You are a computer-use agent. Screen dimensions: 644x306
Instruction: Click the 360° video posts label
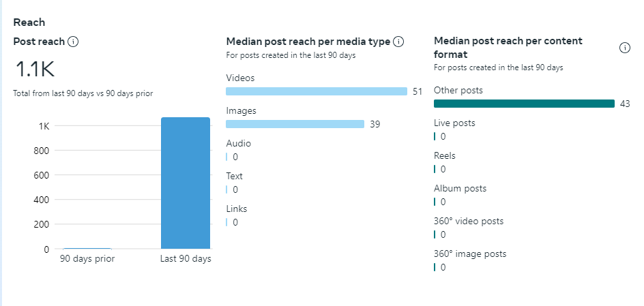pyautogui.click(x=469, y=221)
